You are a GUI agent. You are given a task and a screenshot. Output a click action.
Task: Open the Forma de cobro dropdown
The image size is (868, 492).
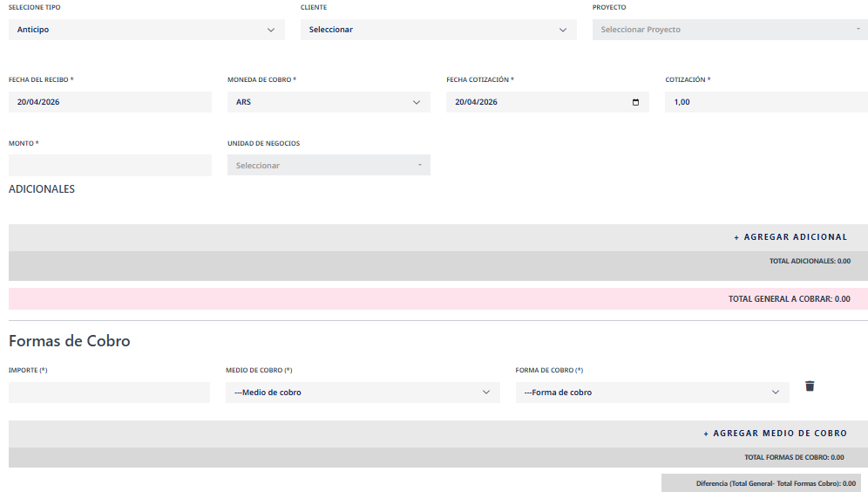pos(652,393)
